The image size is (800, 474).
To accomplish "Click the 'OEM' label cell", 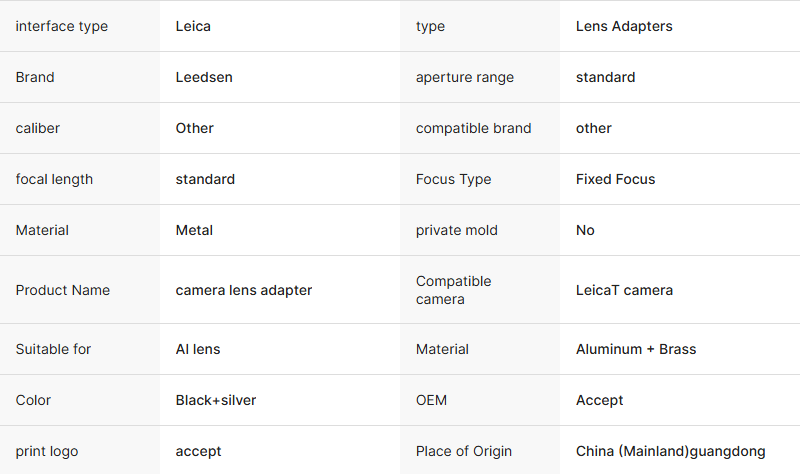I will pyautogui.click(x=431, y=400).
